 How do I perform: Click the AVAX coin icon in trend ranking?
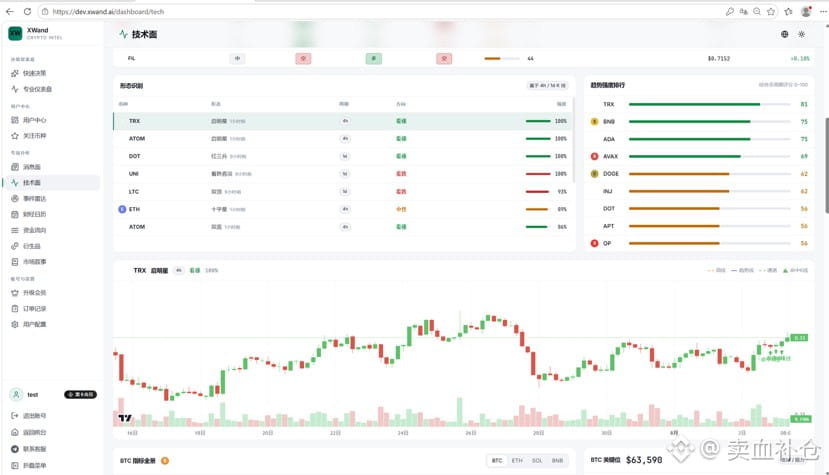click(594, 156)
